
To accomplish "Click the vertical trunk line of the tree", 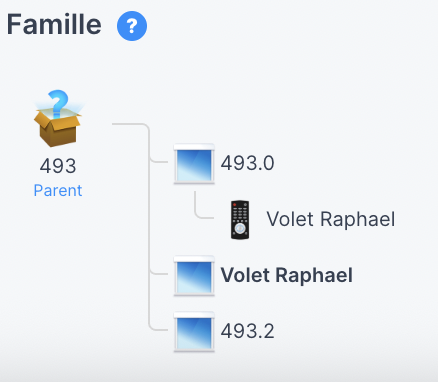I will tap(149, 227).
